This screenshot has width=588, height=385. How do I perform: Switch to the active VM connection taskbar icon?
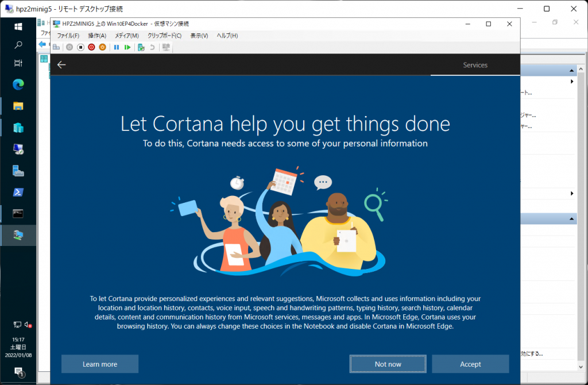click(x=18, y=235)
